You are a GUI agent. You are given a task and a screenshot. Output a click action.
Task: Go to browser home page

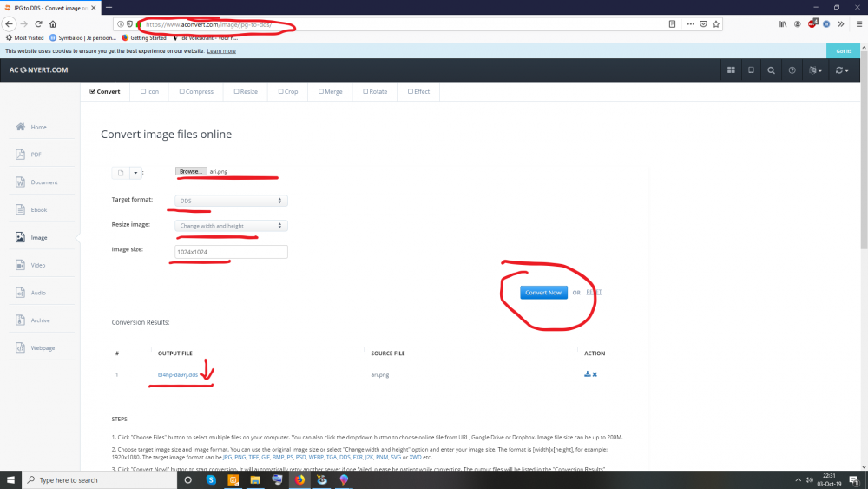pyautogui.click(x=53, y=23)
